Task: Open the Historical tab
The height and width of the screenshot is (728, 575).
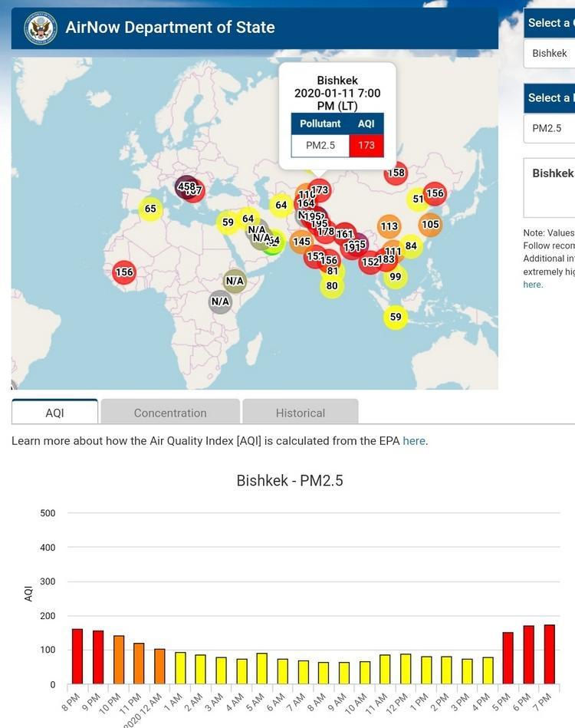Action: point(300,413)
